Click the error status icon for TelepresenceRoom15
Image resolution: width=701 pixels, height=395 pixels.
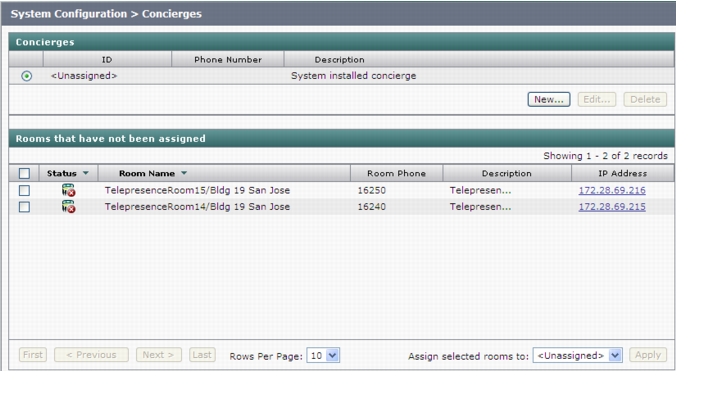coord(68,190)
